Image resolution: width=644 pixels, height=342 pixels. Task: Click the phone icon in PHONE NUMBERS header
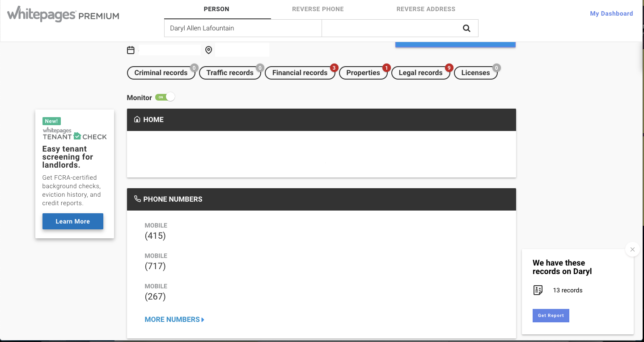point(137,199)
